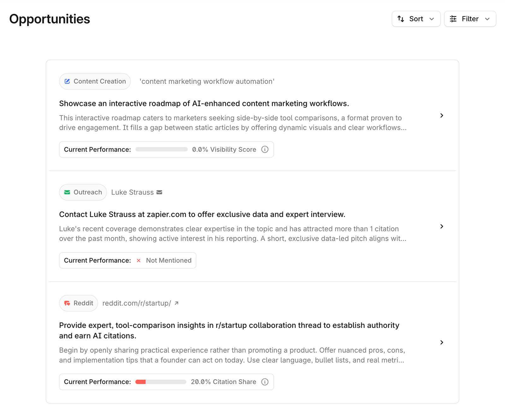Open the Filter dropdown
This screenshot has width=505, height=420.
[470, 19]
